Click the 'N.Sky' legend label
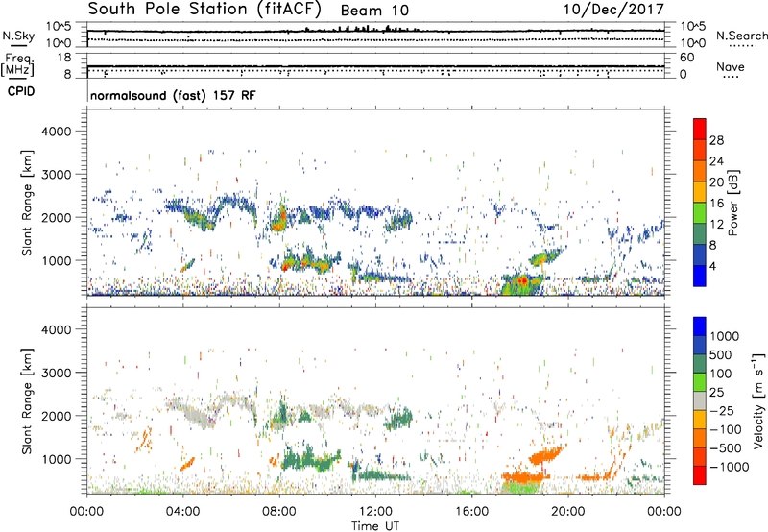 coord(18,36)
